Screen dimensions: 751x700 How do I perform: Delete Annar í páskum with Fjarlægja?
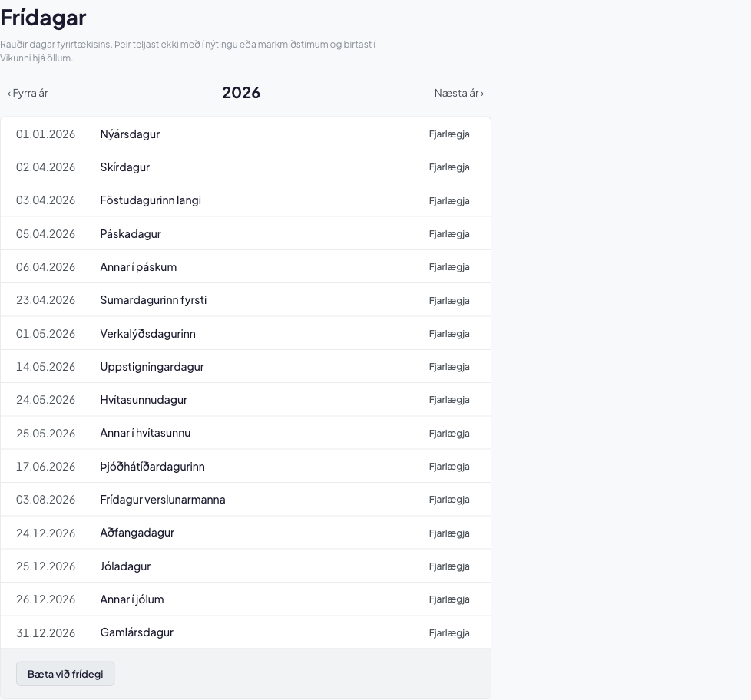point(448,266)
